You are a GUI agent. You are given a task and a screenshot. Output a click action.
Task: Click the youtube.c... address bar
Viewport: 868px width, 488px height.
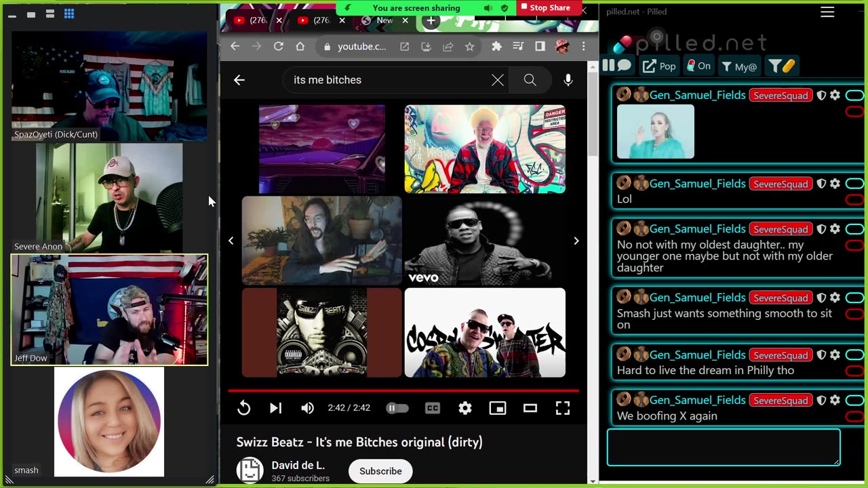(x=361, y=47)
